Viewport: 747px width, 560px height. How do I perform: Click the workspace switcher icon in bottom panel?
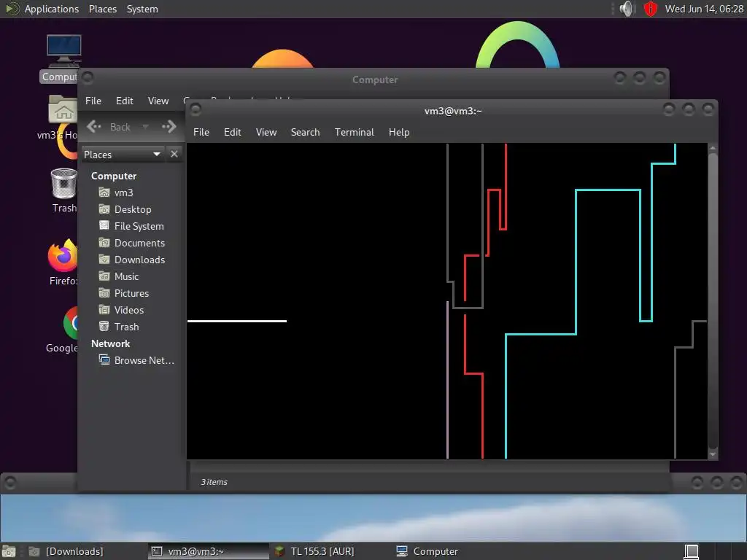coord(692,551)
